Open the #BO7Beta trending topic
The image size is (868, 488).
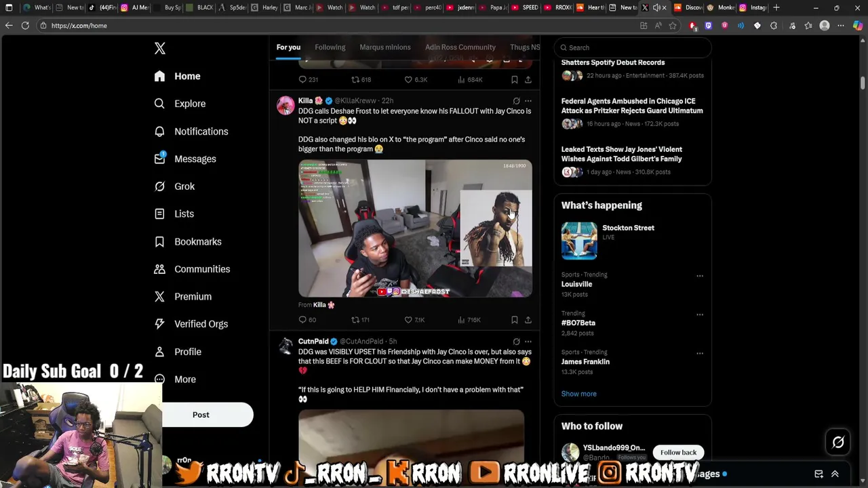578,323
